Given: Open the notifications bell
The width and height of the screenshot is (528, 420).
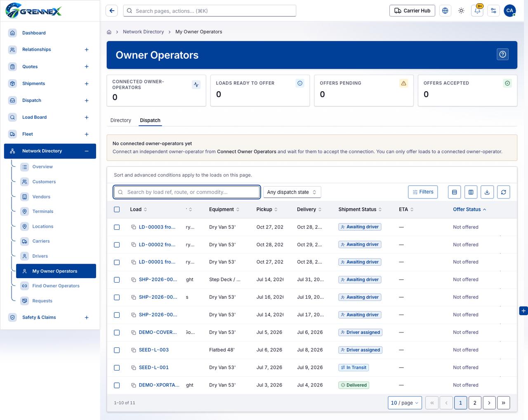Looking at the screenshot, I should tap(477, 11).
